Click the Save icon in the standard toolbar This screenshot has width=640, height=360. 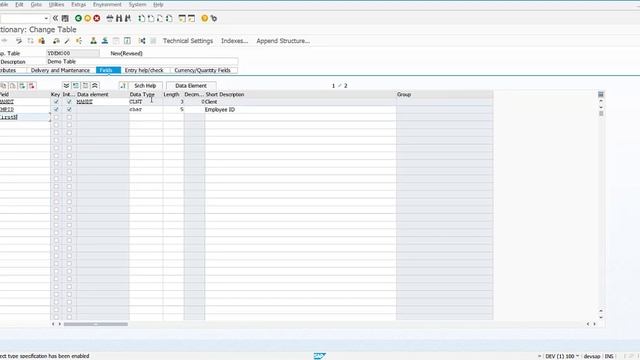coord(65,18)
